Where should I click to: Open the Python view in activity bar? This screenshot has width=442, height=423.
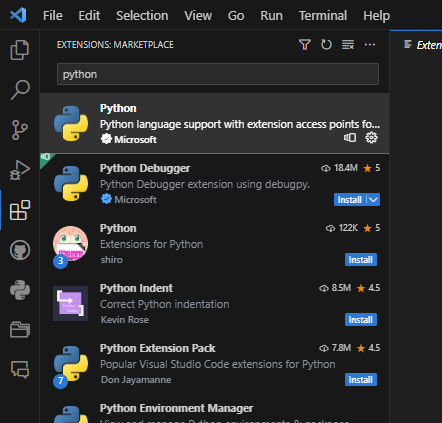click(x=20, y=290)
